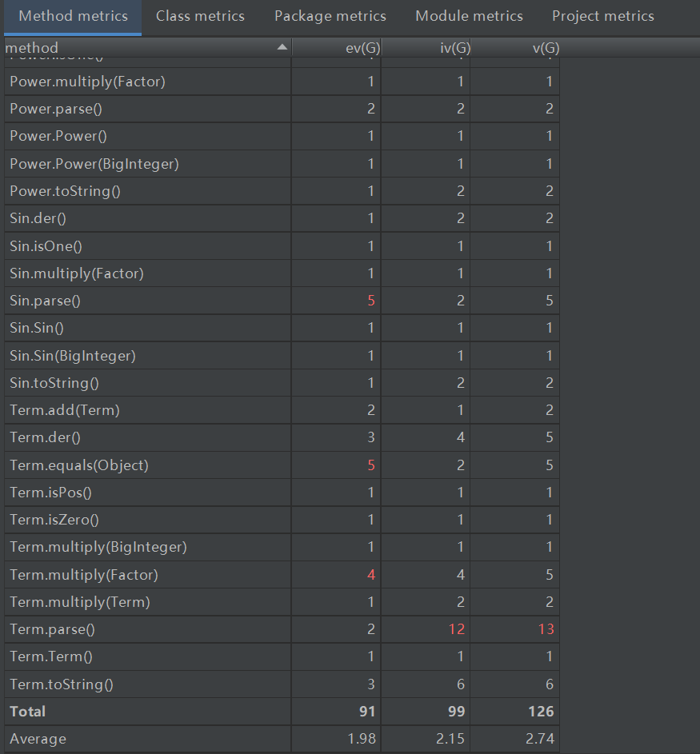This screenshot has height=754, width=700.
Task: Select the Sin.toString() row
Action: click(282, 383)
